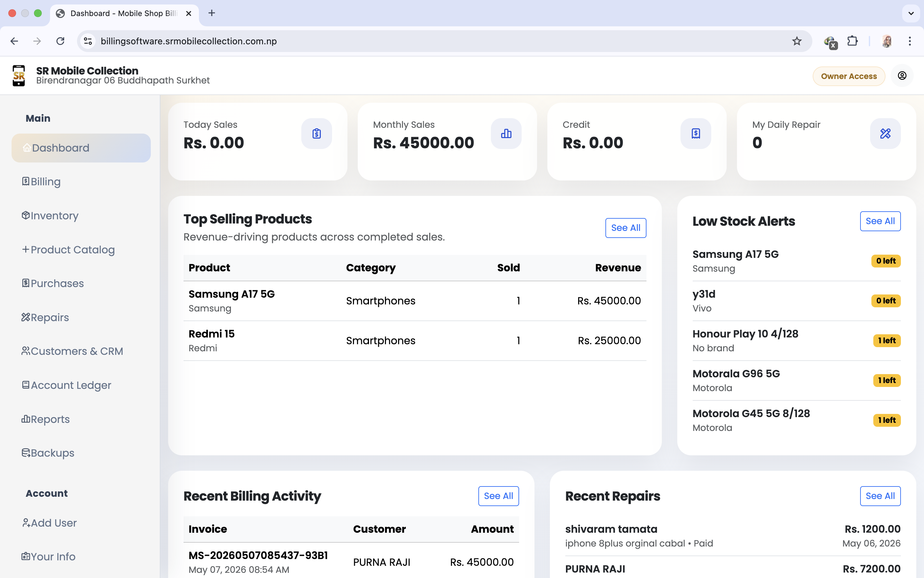Click Redmi 15 product row
Image resolution: width=924 pixels, height=578 pixels.
415,341
